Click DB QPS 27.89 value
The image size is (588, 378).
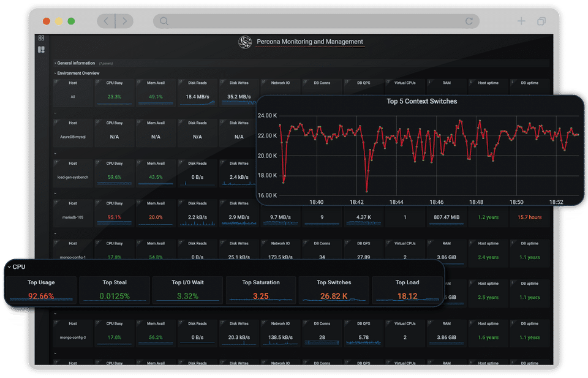click(x=363, y=257)
